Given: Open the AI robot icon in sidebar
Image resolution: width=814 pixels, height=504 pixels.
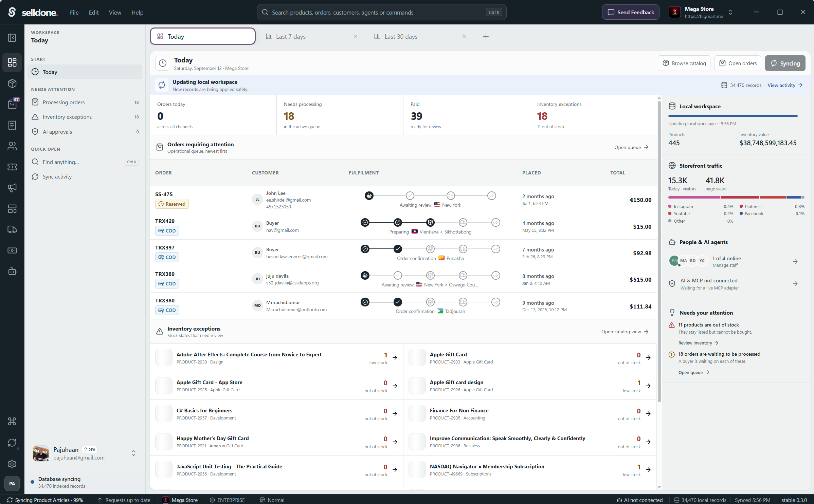Looking at the screenshot, I should [12, 271].
